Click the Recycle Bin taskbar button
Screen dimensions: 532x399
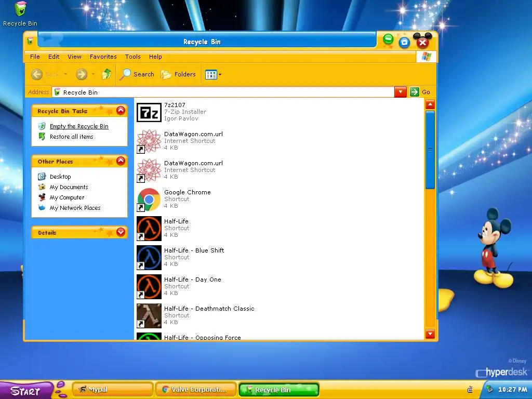pyautogui.click(x=279, y=390)
